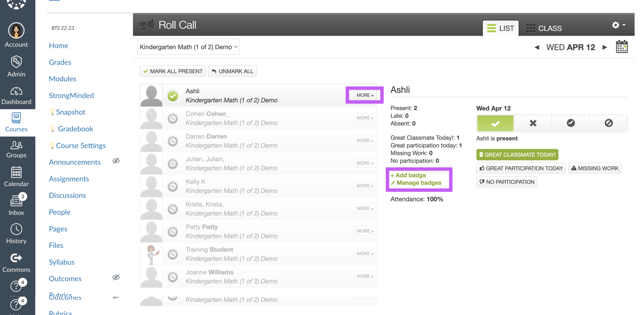Open the Kindergarten Math section dropdown
644x315 pixels.
[188, 47]
